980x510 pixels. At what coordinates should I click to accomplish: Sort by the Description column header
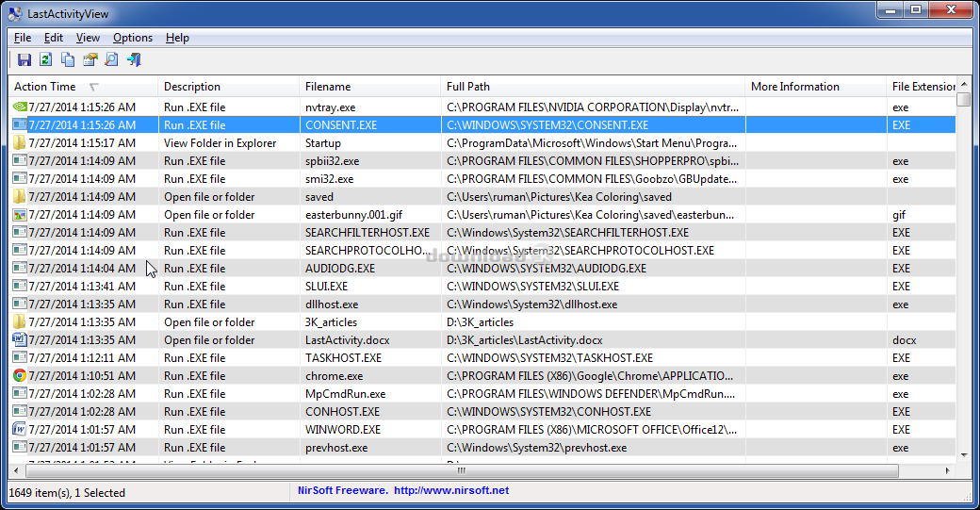pyautogui.click(x=229, y=86)
